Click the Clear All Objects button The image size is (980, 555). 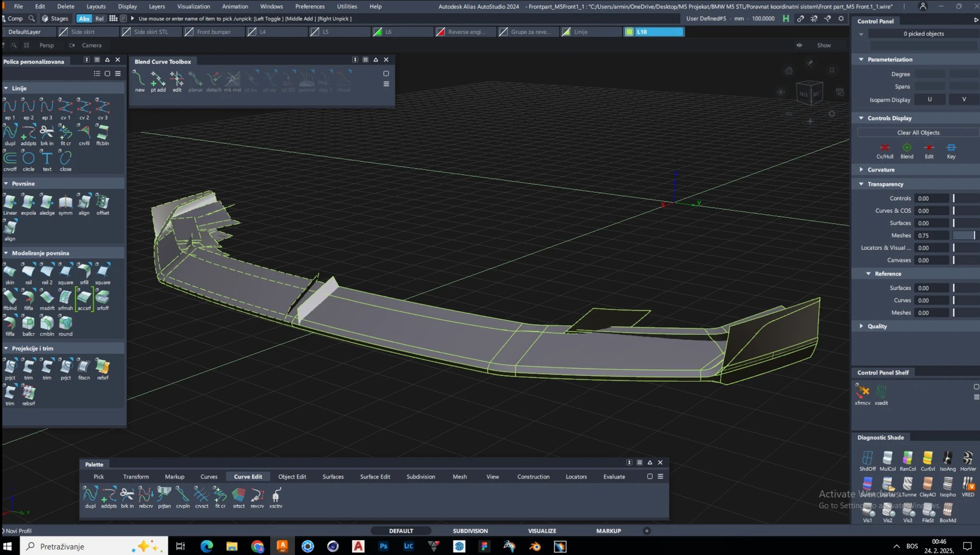pos(918,133)
